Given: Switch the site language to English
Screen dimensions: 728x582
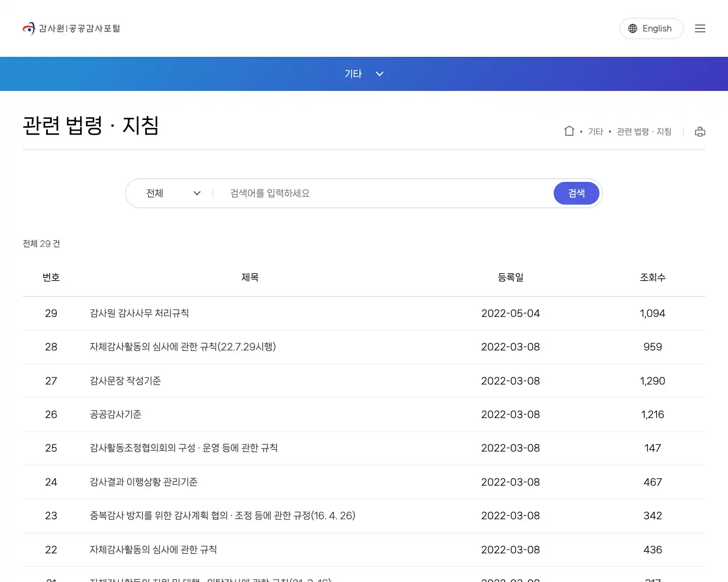Looking at the screenshot, I should (x=651, y=28).
